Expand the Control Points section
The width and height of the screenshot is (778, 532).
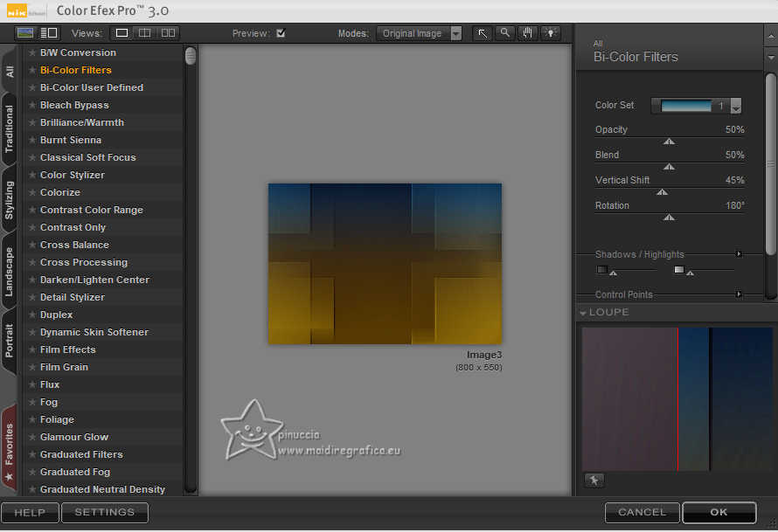tap(739, 294)
